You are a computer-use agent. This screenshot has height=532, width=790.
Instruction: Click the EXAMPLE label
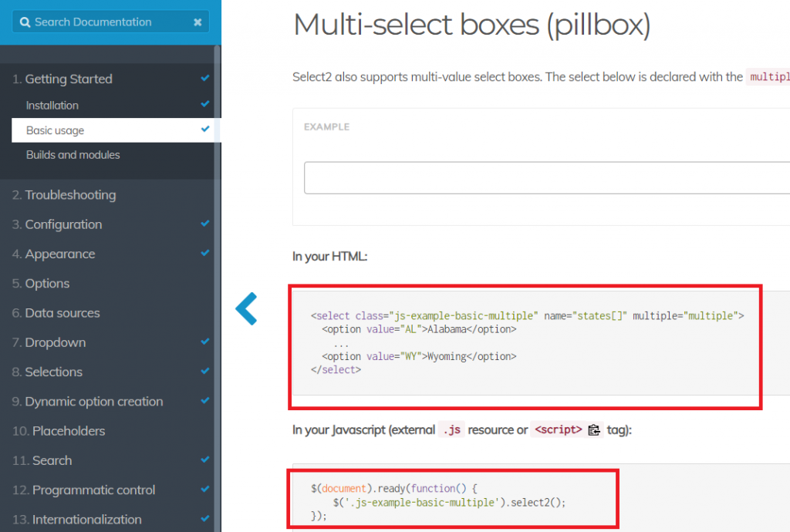(x=326, y=127)
